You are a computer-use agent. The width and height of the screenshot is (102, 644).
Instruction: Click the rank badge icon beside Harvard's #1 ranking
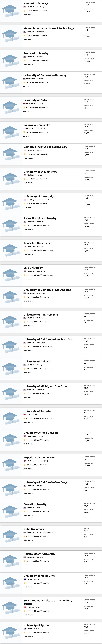coord(24,11)
